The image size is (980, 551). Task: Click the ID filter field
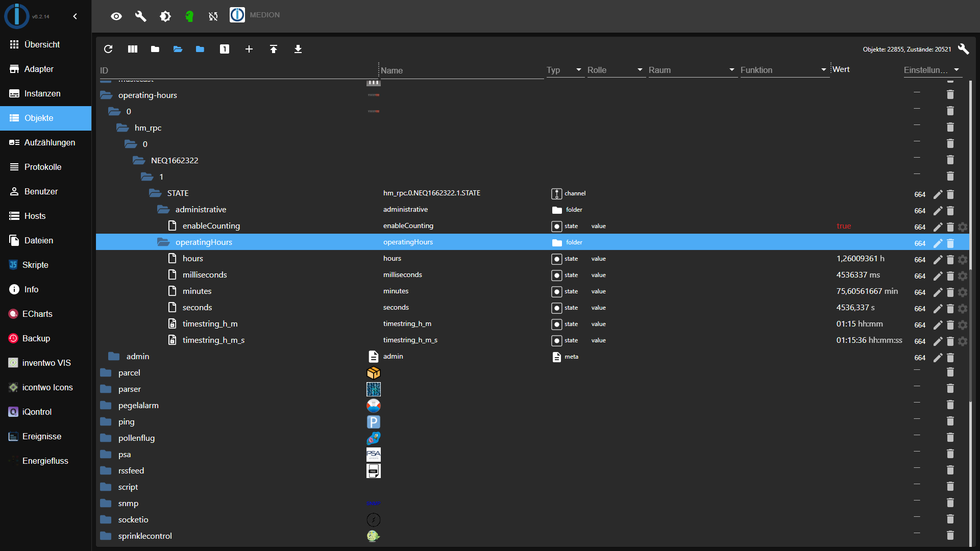[238, 70]
